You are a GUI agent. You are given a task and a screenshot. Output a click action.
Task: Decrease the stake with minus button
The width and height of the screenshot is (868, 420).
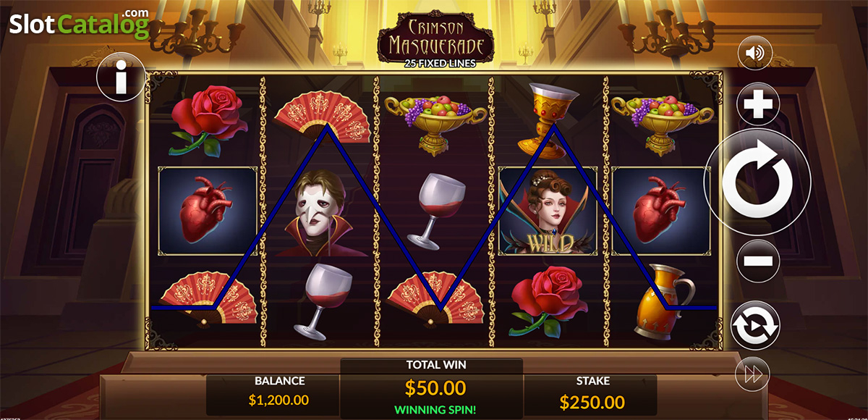758,261
